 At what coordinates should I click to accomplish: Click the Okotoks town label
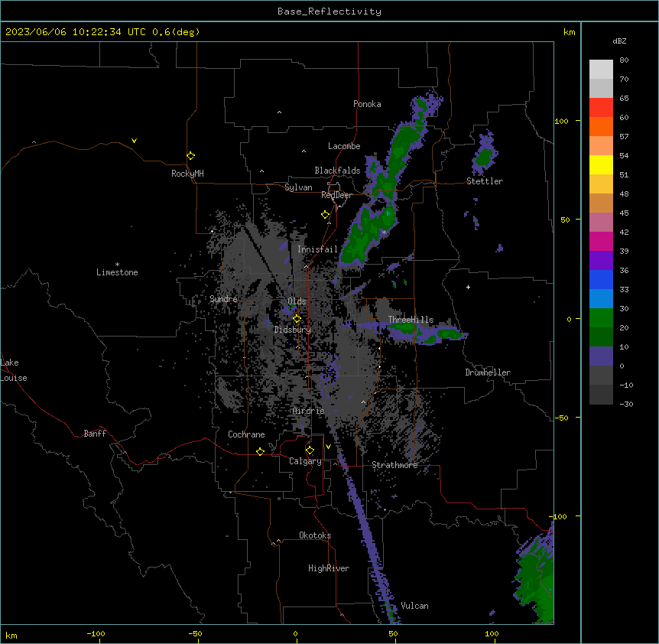(315, 535)
